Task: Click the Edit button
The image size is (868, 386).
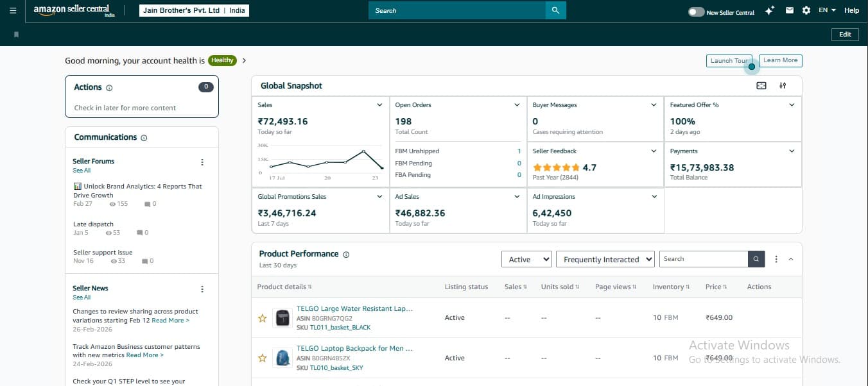Action: (x=845, y=35)
